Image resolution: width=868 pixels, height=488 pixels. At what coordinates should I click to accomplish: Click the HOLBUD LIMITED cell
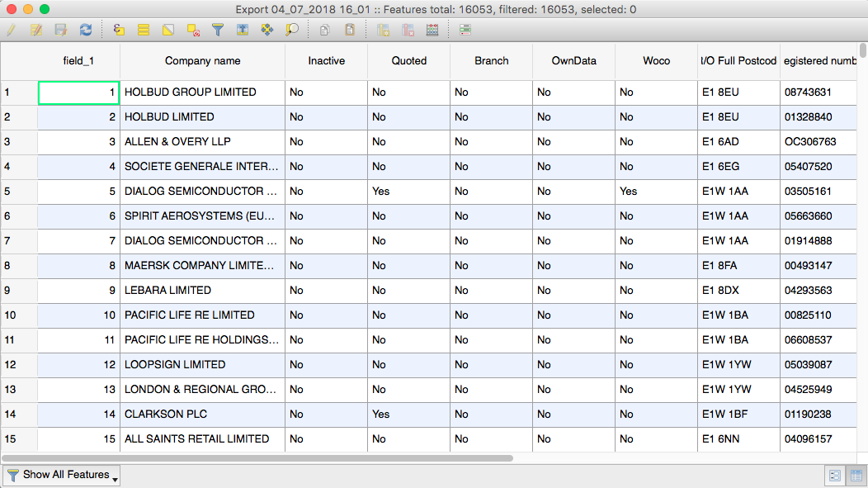pyautogui.click(x=203, y=117)
